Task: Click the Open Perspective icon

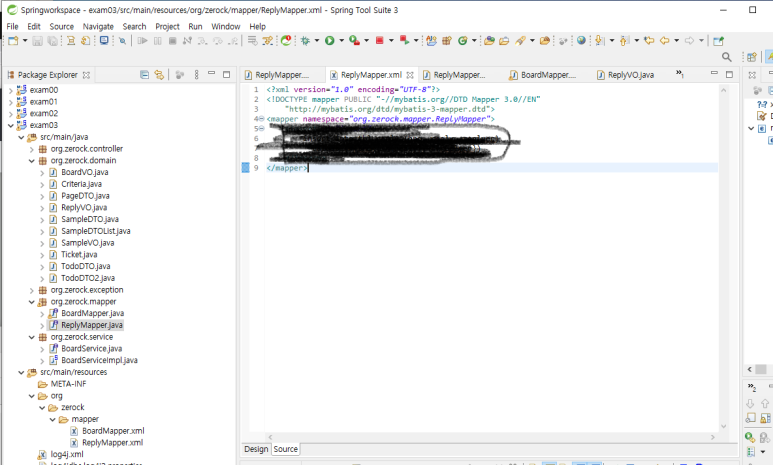Action: coord(751,57)
